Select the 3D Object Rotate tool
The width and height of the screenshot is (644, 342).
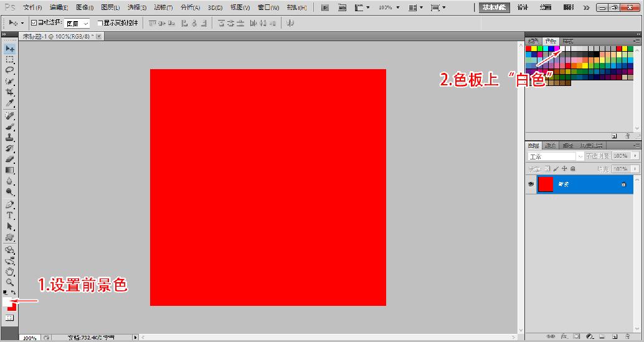click(10, 250)
